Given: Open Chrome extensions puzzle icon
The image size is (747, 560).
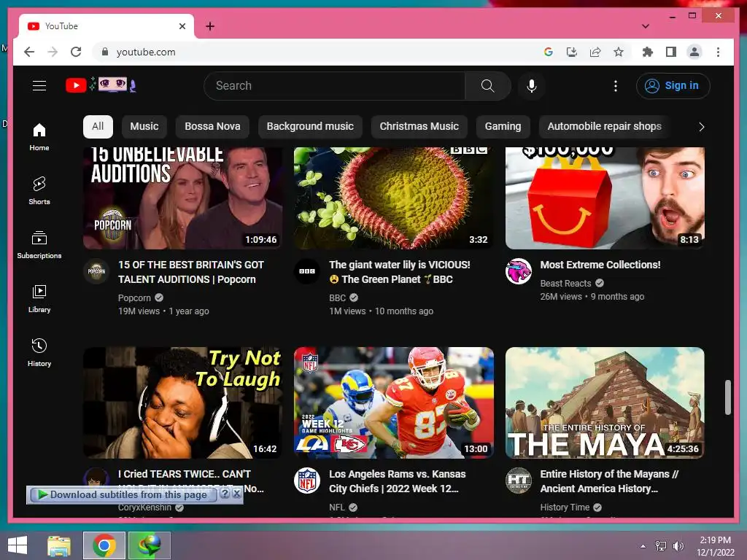Looking at the screenshot, I should [648, 52].
